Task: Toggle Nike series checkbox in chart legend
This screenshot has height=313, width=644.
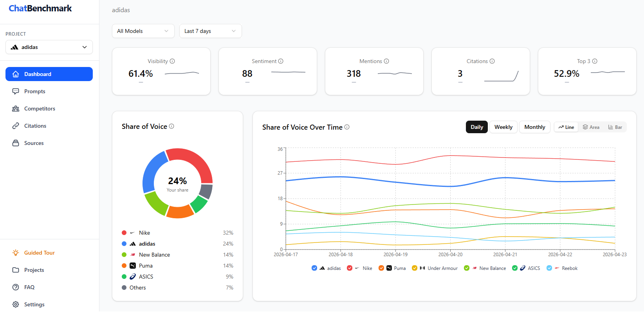Action: 350,268
